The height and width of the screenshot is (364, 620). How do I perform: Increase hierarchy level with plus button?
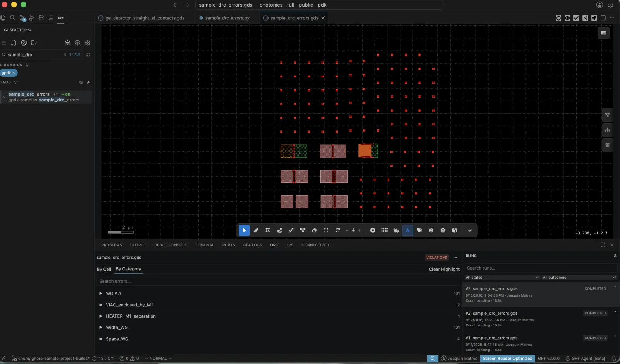tap(359, 230)
